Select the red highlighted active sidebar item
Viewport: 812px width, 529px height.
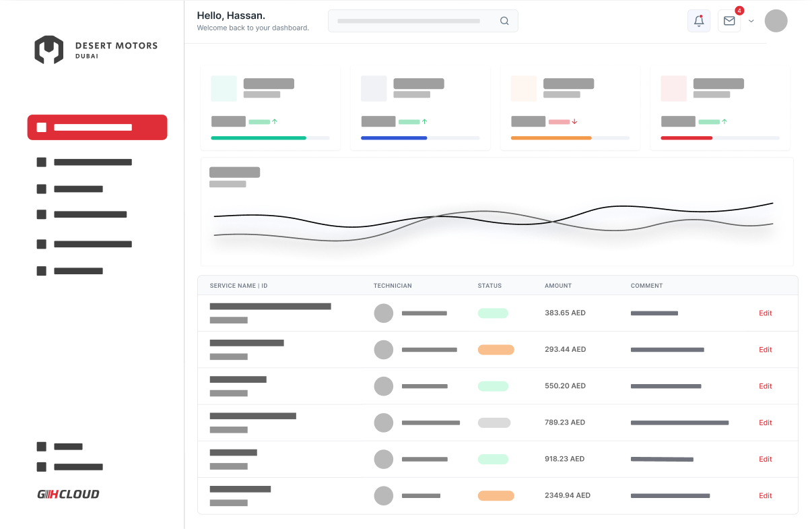click(x=97, y=127)
